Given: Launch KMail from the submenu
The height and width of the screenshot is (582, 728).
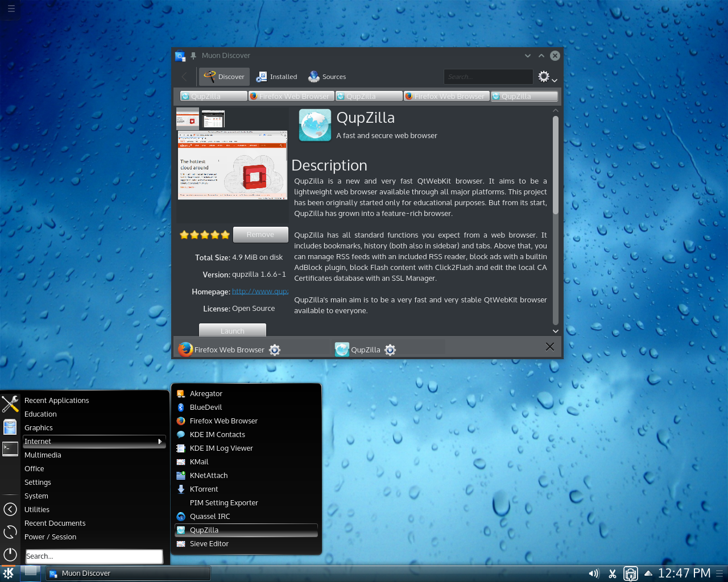Looking at the screenshot, I should 246,462.
